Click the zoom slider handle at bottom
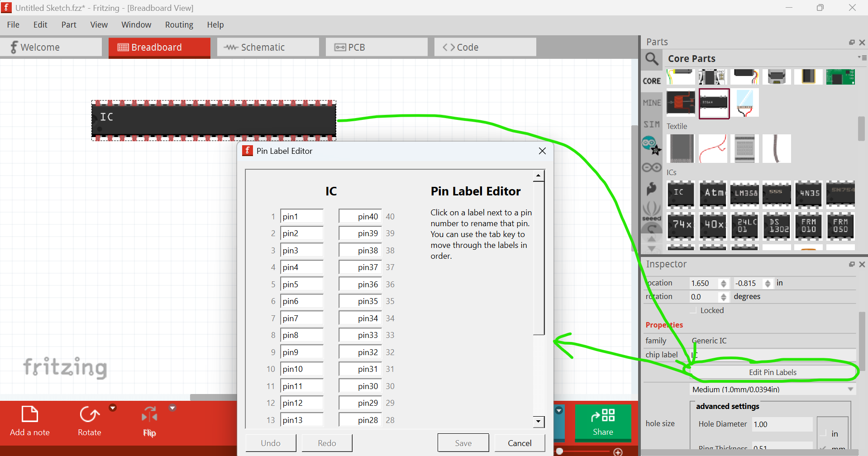 pos(560,451)
